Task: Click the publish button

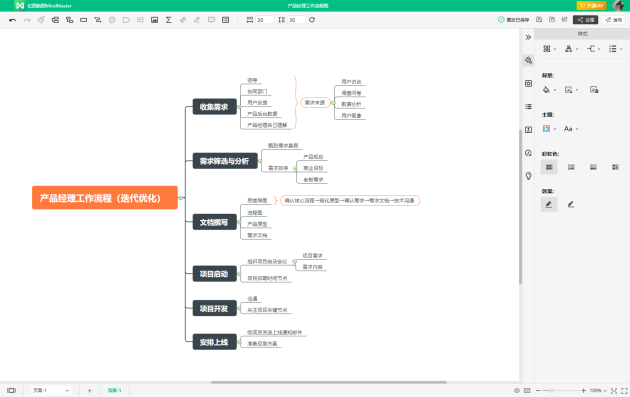Action: [x=614, y=20]
